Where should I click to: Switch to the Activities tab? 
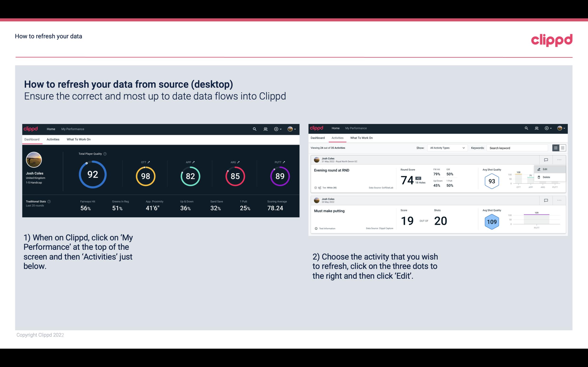[53, 139]
